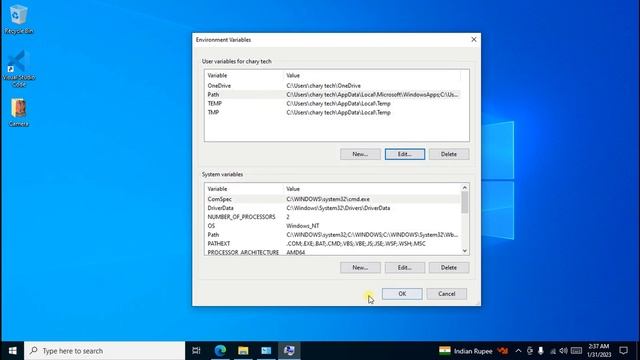The image size is (640, 360).
Task: Select the user Path variable row
Action: (x=333, y=95)
